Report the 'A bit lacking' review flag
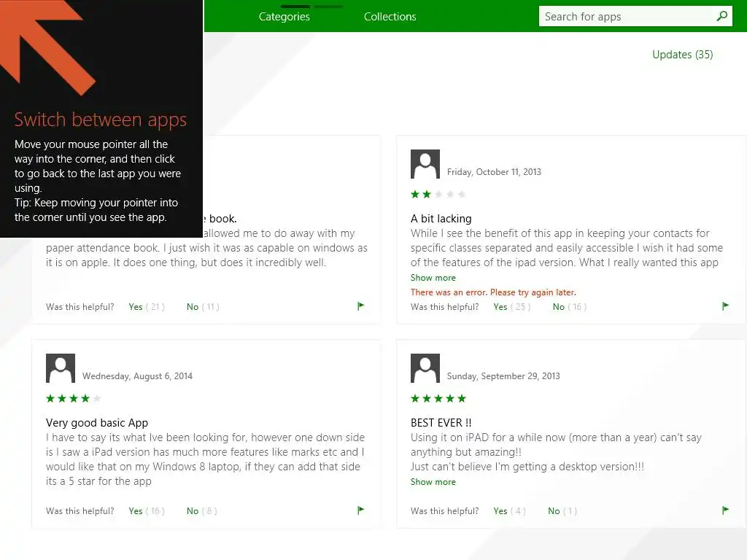Viewport: 747px width, 560px height. (x=725, y=306)
